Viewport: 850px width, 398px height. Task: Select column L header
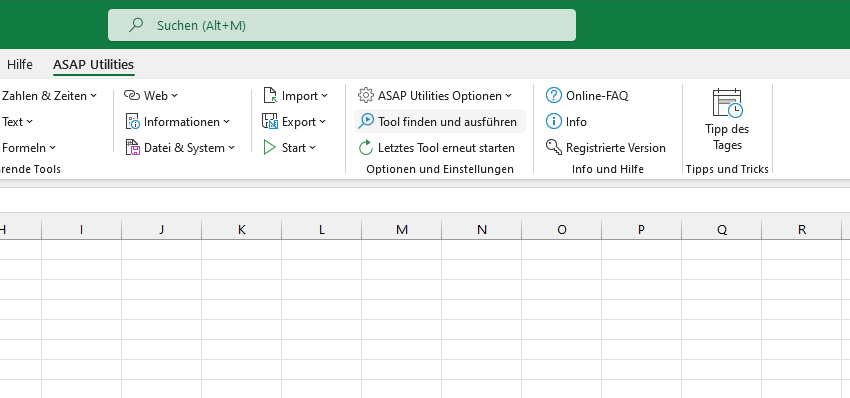click(x=321, y=230)
